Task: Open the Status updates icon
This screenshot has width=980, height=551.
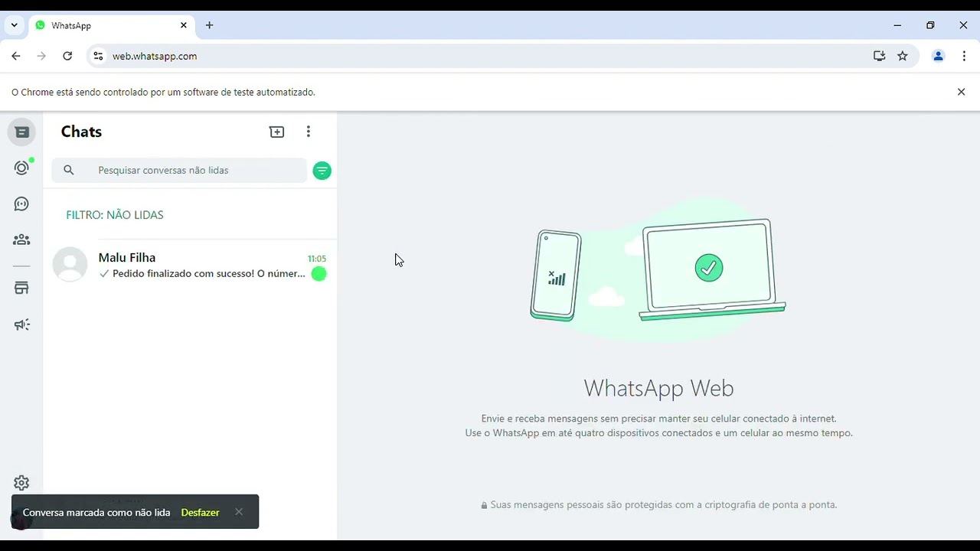Action: [21, 168]
